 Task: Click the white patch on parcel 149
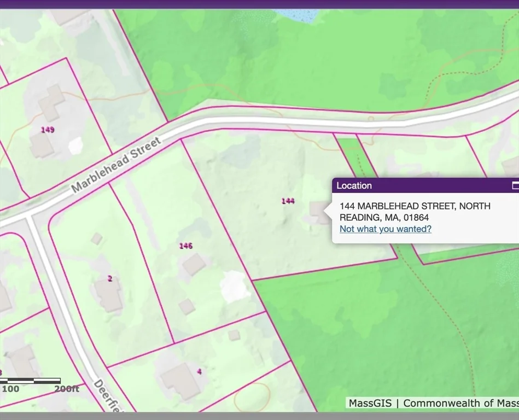[x=75, y=145]
